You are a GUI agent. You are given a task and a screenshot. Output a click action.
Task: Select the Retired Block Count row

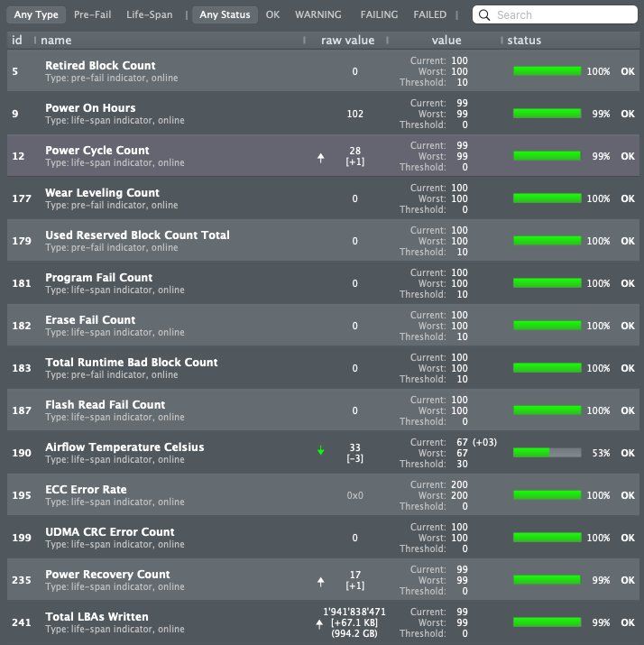[x=180, y=71]
